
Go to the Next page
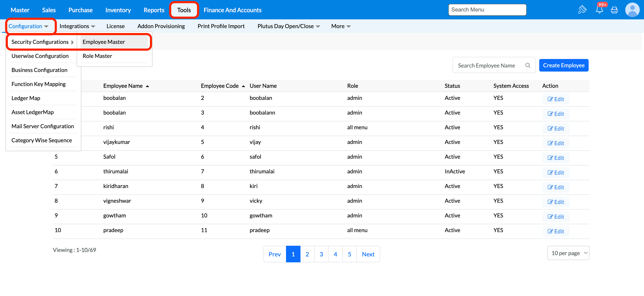pos(368,254)
